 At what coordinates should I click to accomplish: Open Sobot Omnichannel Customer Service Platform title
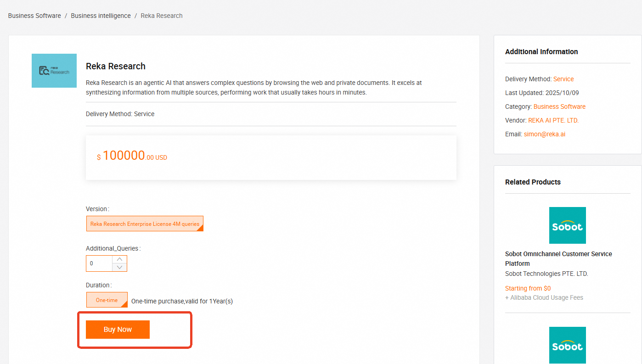click(x=558, y=258)
